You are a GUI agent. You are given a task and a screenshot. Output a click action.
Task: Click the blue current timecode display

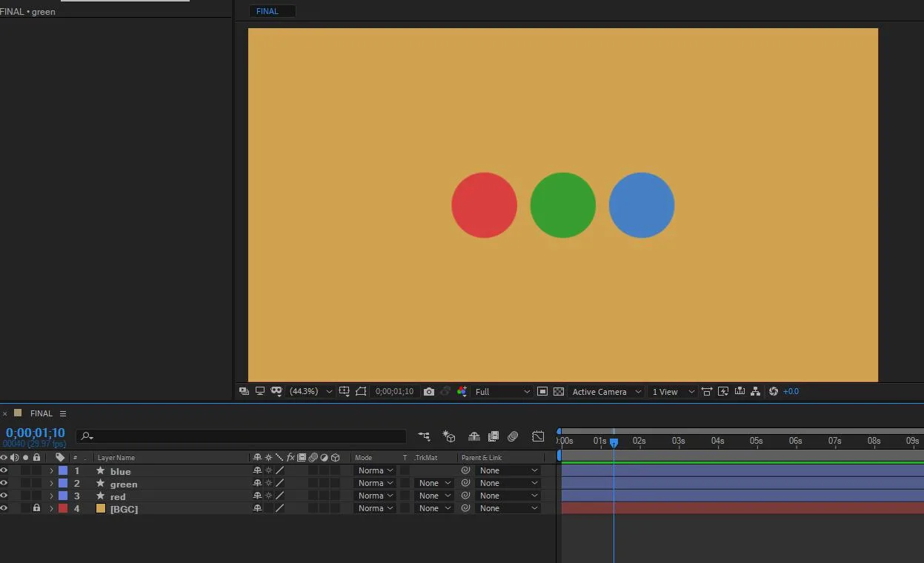[36, 433]
